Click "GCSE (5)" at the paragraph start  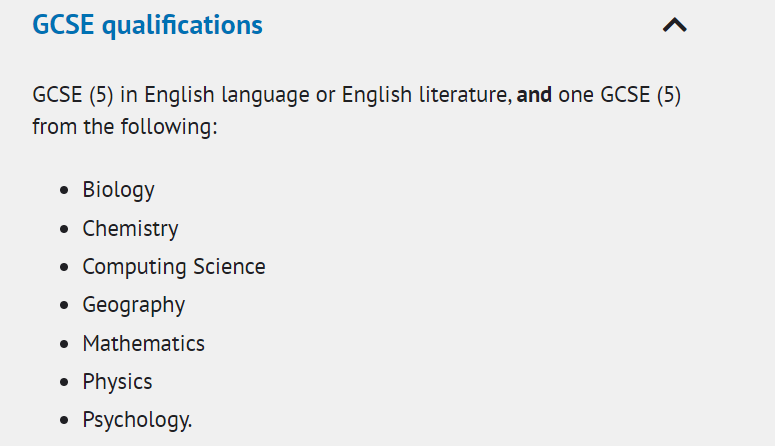click(x=73, y=95)
